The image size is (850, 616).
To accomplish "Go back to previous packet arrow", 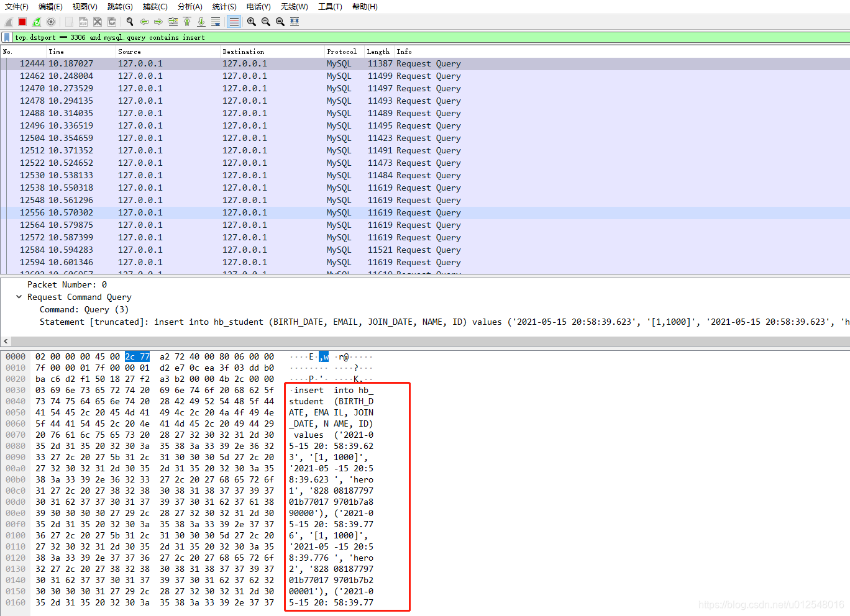I will coord(144,22).
